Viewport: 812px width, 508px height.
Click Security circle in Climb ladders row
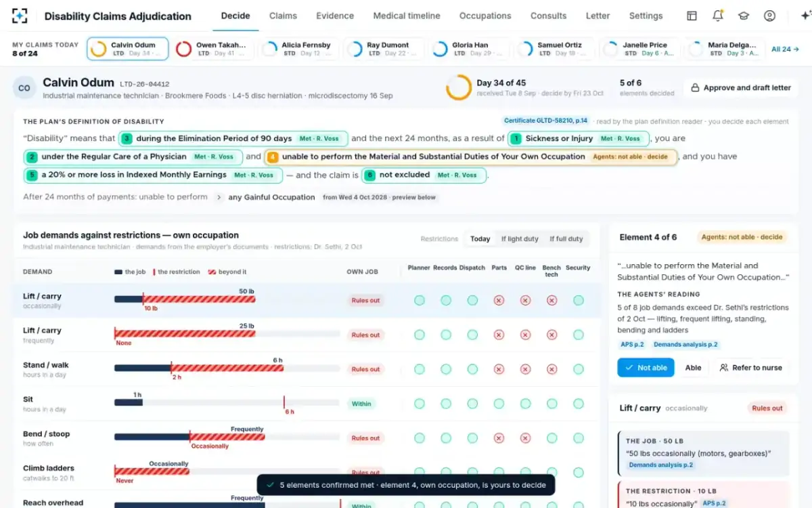(579, 472)
